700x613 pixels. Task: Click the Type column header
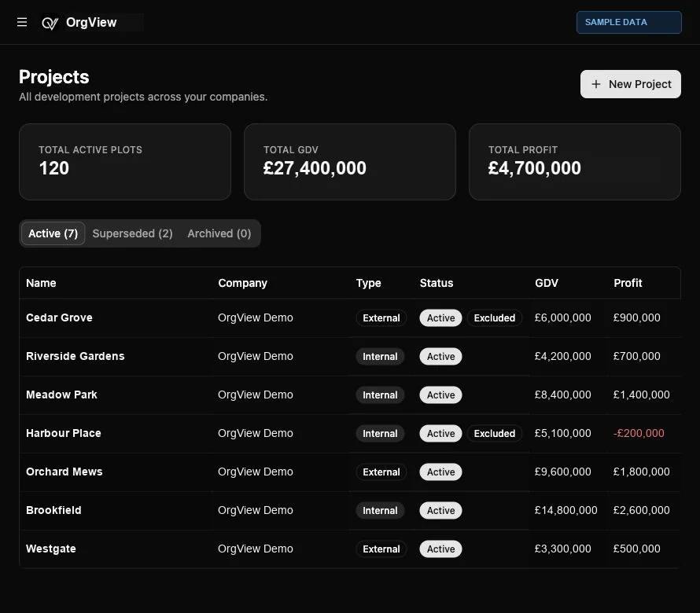368,283
